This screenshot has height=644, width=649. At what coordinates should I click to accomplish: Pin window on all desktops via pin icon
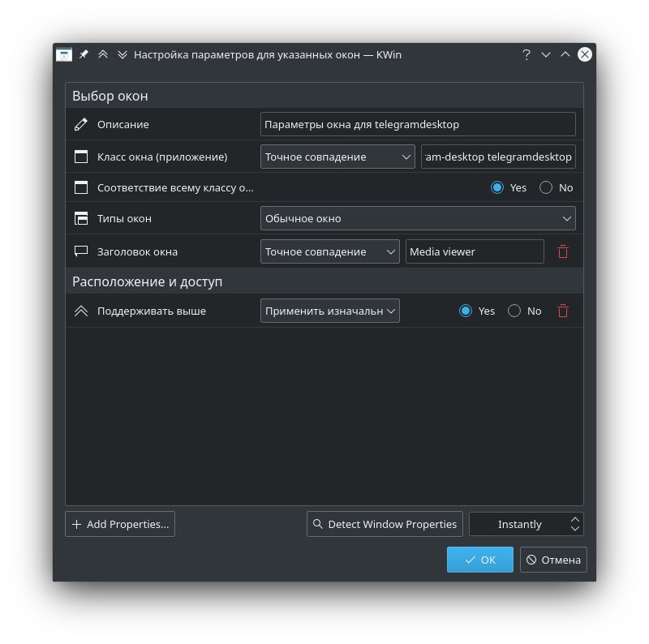(84, 54)
